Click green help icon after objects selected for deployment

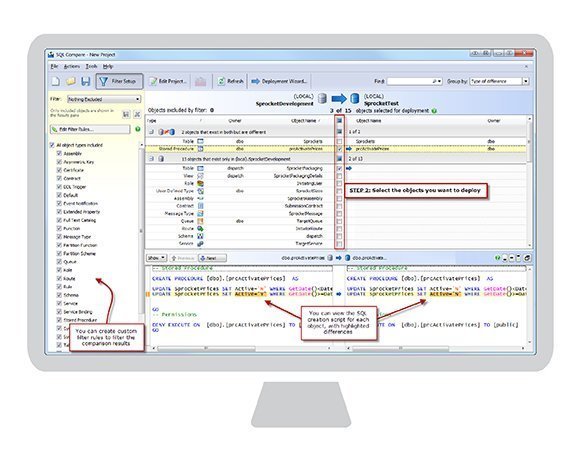434,111
